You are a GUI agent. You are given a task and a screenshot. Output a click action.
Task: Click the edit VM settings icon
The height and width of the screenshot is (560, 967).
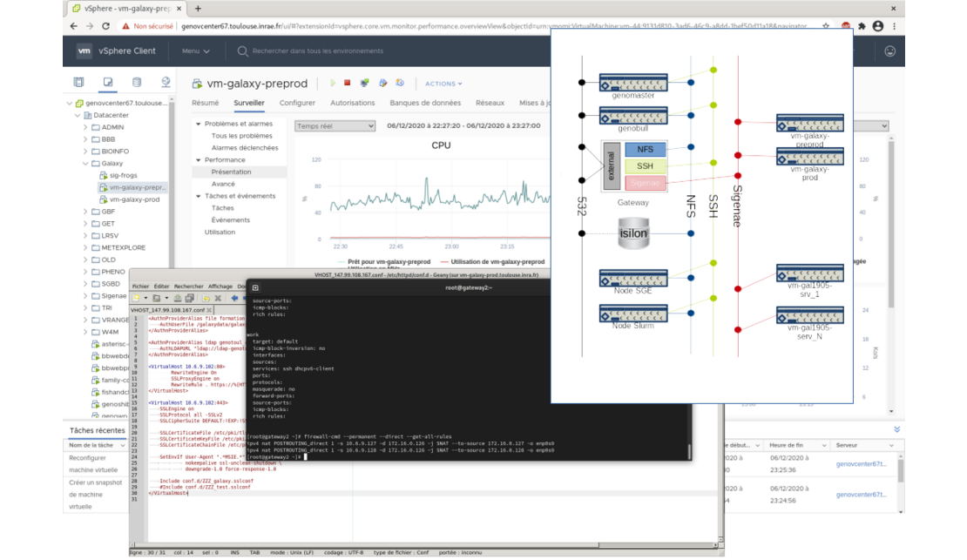383,83
